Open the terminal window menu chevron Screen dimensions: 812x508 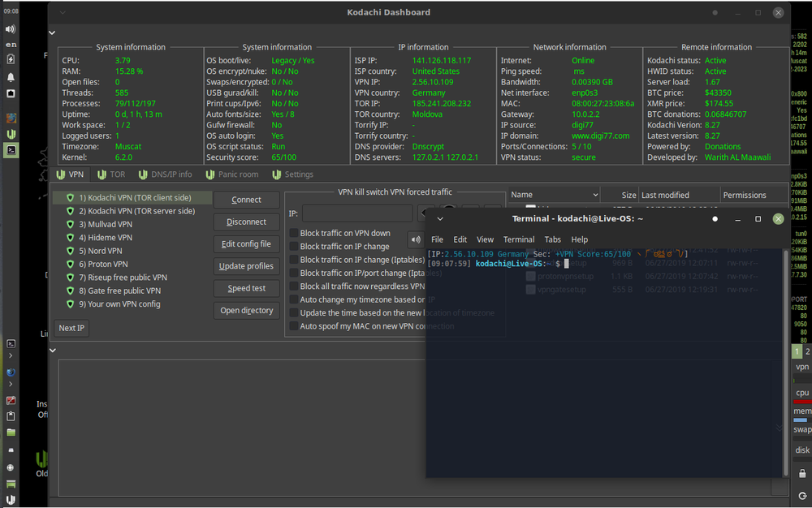pos(440,219)
